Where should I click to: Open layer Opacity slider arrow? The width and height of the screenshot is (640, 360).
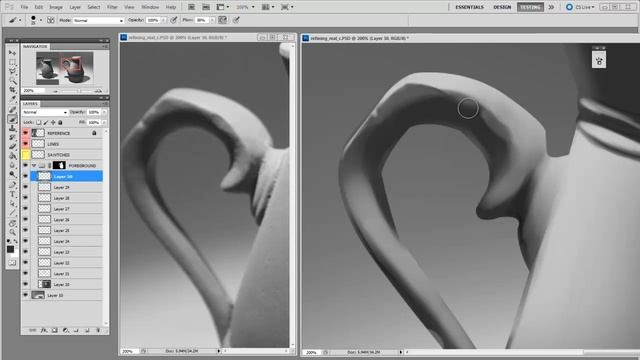point(104,112)
